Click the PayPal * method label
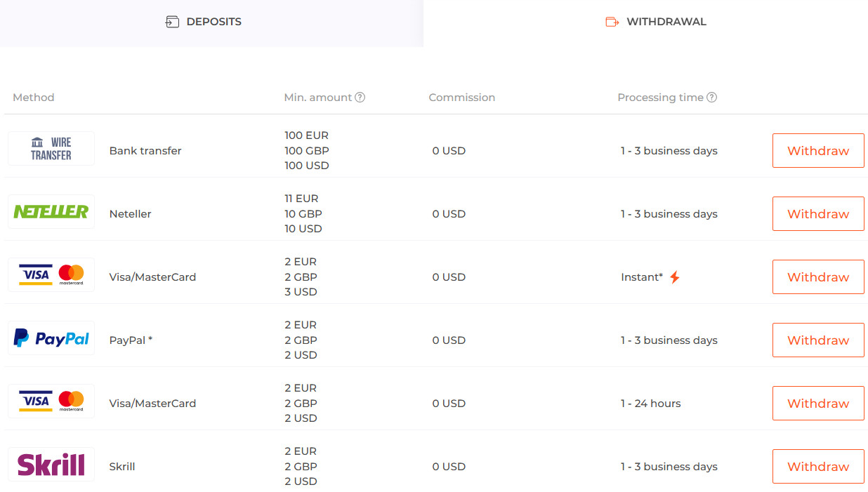This screenshot has height=492, width=868. pyautogui.click(x=131, y=340)
